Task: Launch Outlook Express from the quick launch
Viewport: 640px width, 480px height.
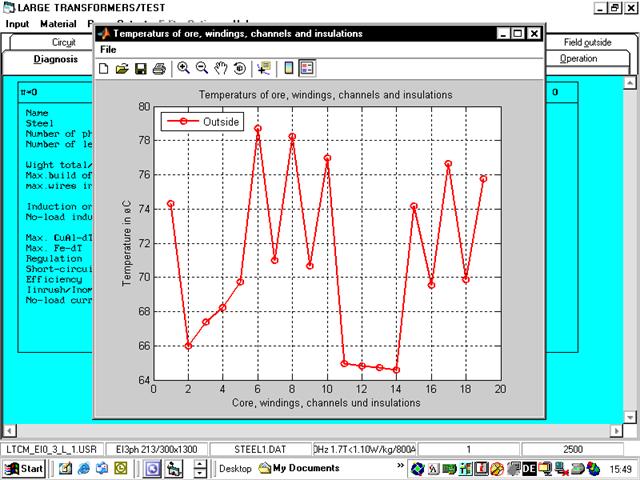Action: pos(102,469)
